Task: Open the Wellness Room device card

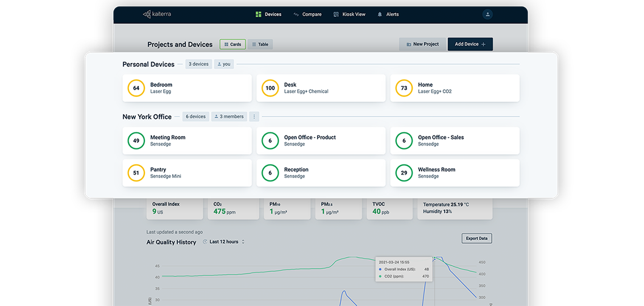Action: pyautogui.click(x=455, y=173)
